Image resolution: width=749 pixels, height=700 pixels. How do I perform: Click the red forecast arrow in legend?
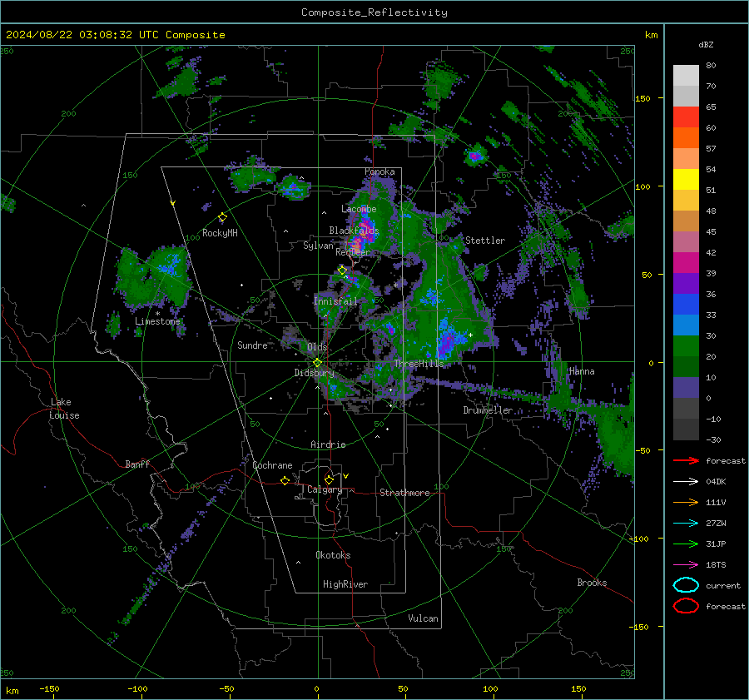click(686, 460)
